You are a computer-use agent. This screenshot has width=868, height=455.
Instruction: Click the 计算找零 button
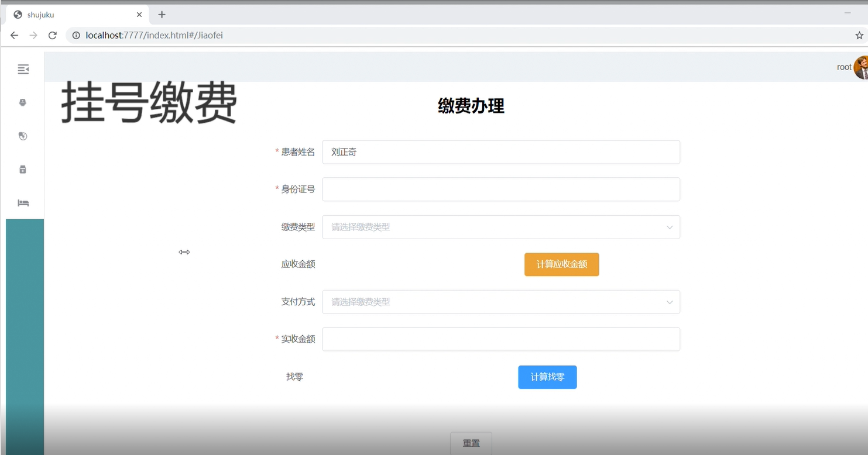547,377
